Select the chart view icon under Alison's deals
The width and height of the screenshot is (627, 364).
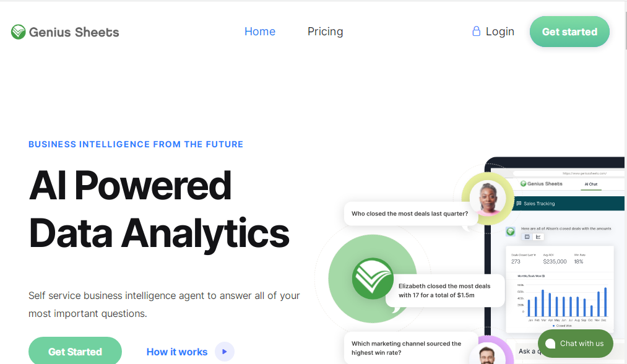click(538, 236)
